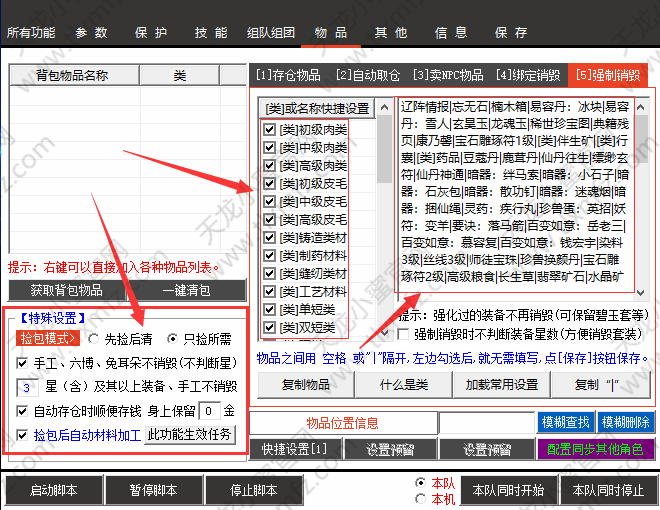Click the 一键清包 button

click(x=186, y=290)
